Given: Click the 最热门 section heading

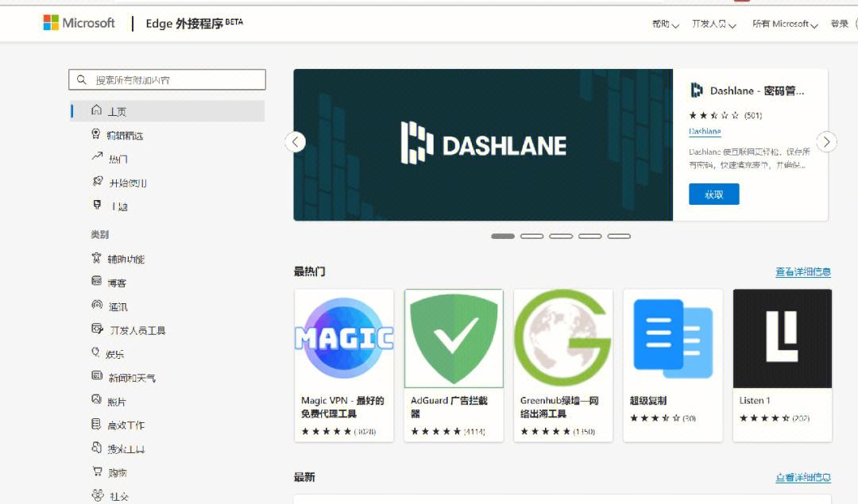Looking at the screenshot, I should pos(310,271).
